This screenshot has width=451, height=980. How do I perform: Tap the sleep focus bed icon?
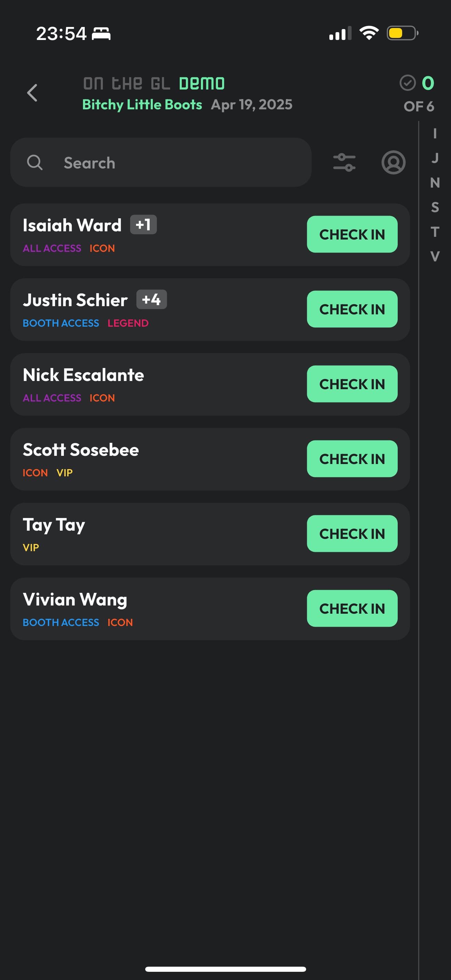pos(101,33)
